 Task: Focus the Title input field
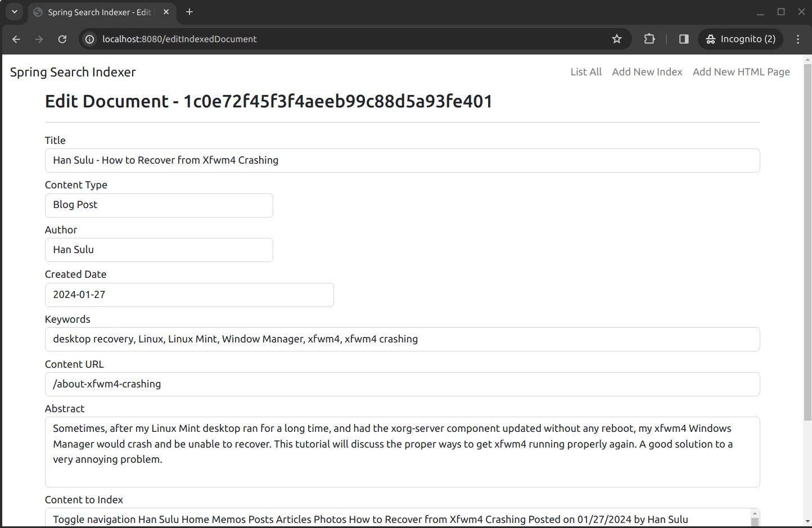402,161
